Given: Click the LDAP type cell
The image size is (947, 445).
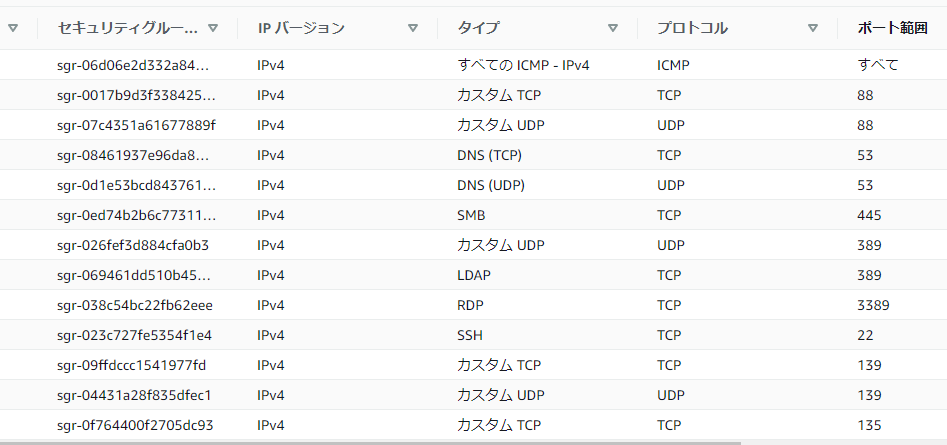Looking at the screenshot, I should pyautogui.click(x=474, y=275).
